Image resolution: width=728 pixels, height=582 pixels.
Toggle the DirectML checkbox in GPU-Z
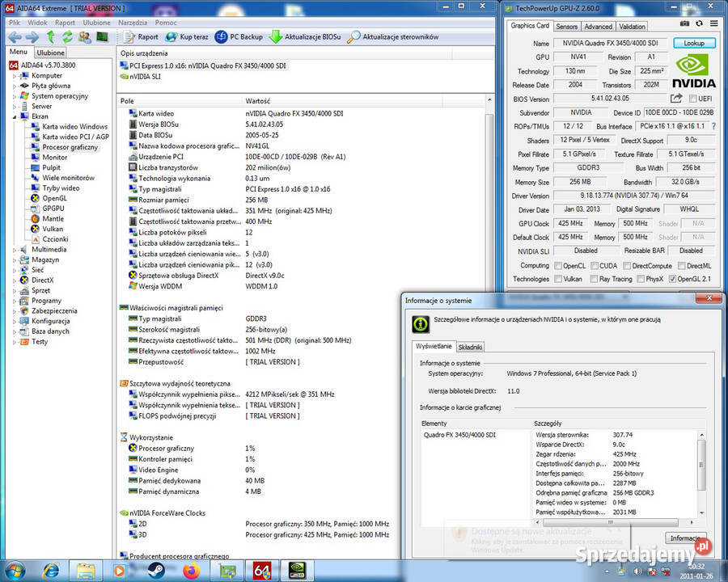coord(681,265)
